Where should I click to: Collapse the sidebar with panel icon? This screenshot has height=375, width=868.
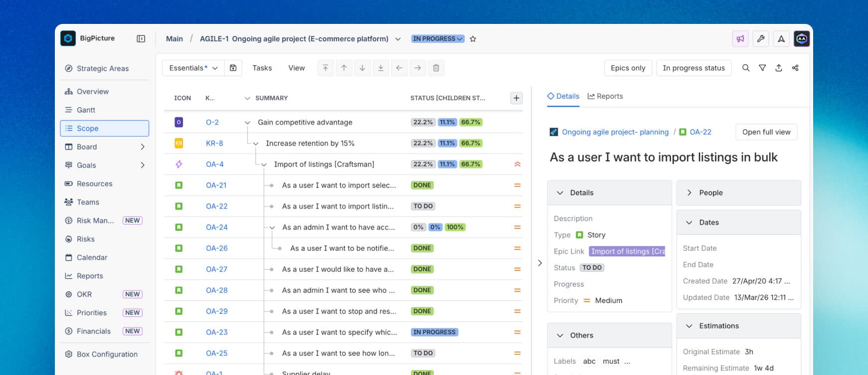tap(141, 39)
